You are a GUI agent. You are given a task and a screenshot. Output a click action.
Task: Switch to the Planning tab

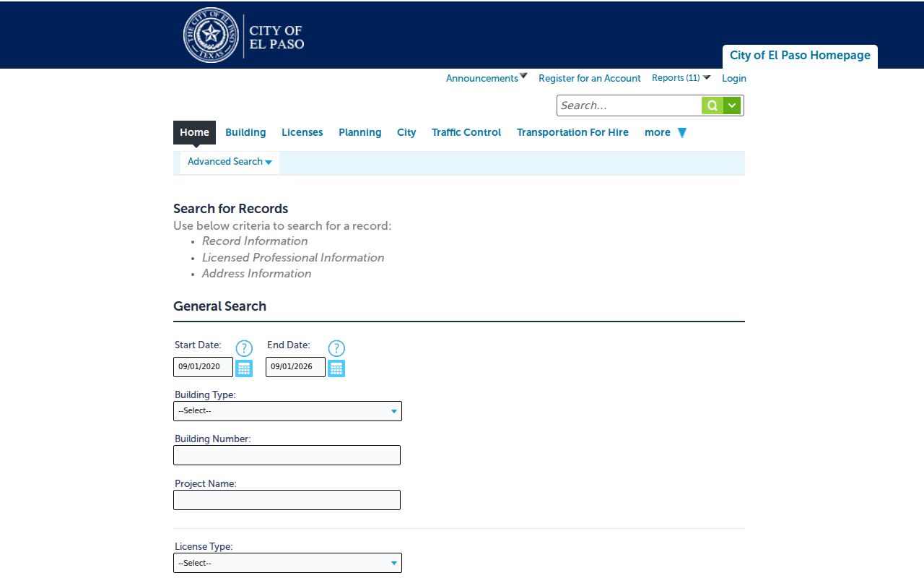coord(359,132)
